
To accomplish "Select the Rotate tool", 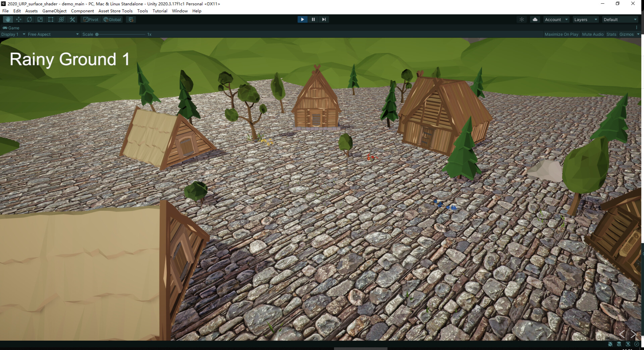I will 29,19.
